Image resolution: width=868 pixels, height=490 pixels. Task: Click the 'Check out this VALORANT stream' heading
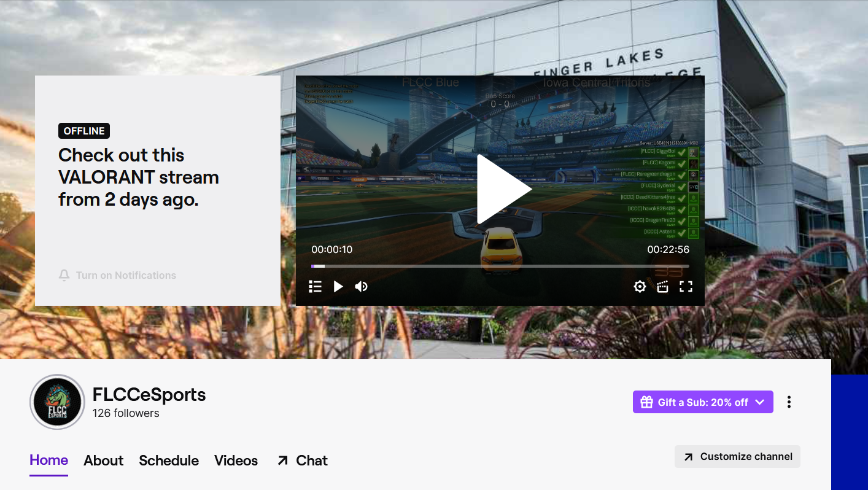139,177
